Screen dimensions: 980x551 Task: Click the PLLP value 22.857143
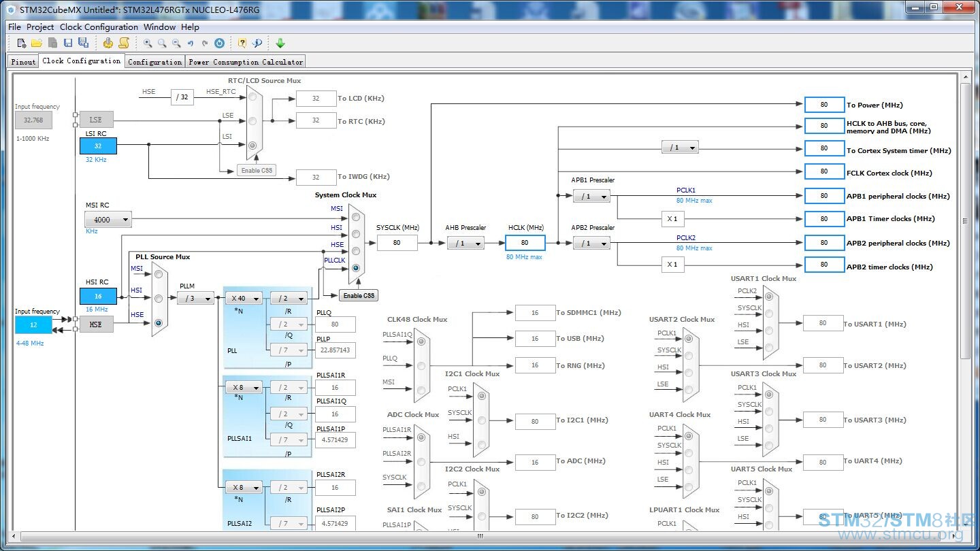[335, 350]
